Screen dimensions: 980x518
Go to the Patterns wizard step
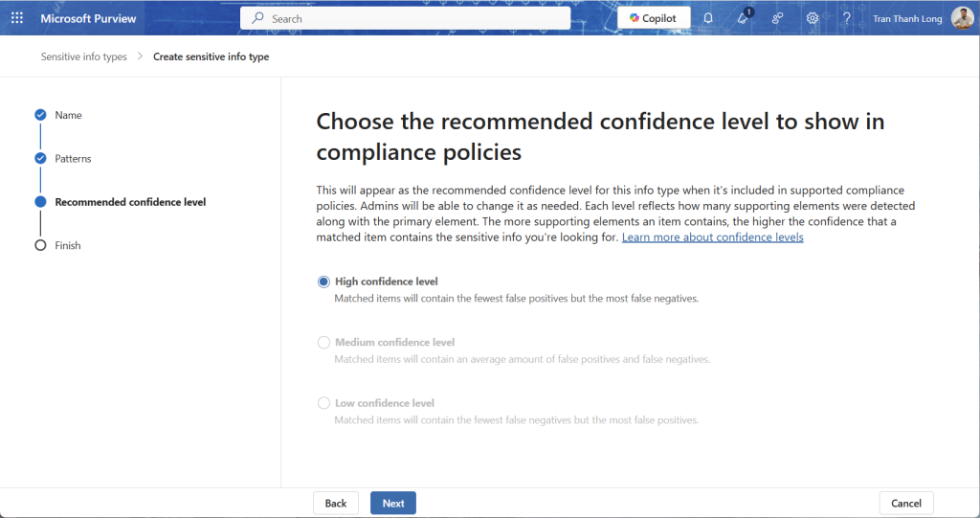(x=73, y=158)
